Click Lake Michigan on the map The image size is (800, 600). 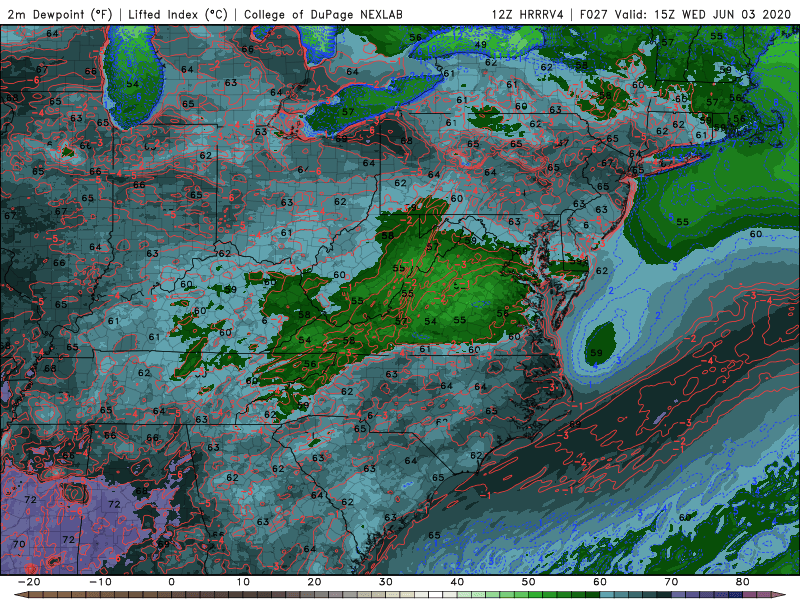132,77
